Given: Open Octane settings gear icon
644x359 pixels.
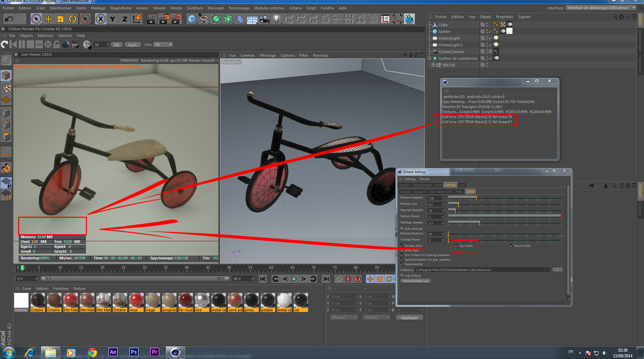Looking at the screenshot, I should click(48, 44).
